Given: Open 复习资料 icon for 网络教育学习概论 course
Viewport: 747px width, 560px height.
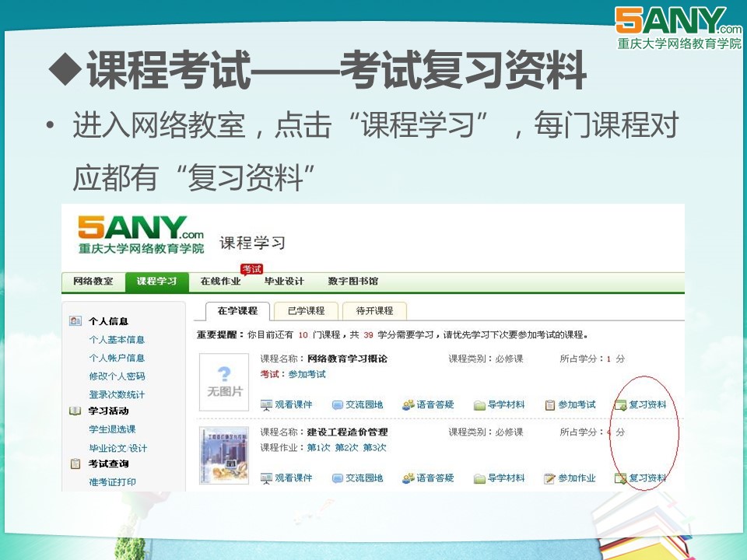Looking at the screenshot, I should coord(620,405).
